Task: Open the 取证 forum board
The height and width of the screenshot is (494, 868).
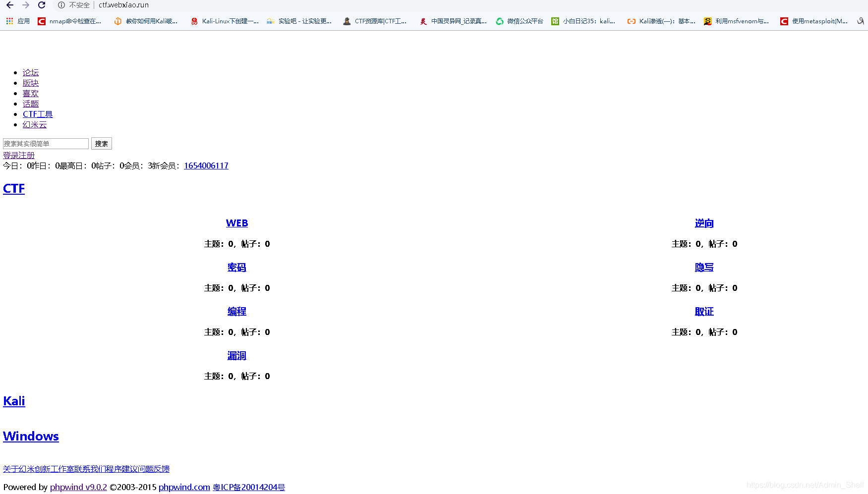Action: coord(704,312)
